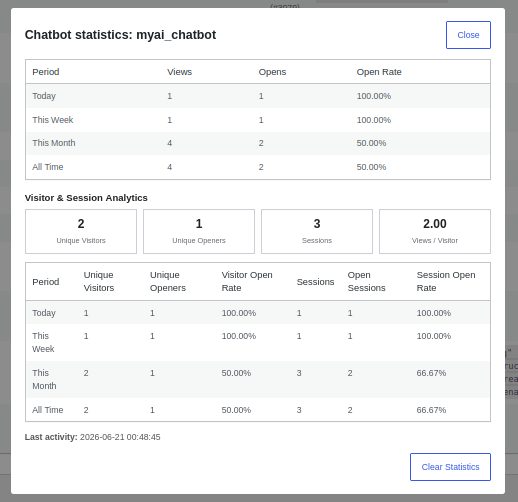The image size is (518, 502).
Task: Click the Session Open Rate column header
Action: tap(446, 281)
